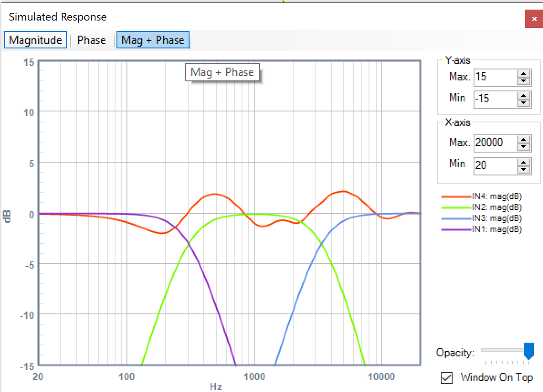Image resolution: width=543 pixels, height=392 pixels.
Task: Decrease X-axis Min with down arrow
Action: tap(524, 170)
